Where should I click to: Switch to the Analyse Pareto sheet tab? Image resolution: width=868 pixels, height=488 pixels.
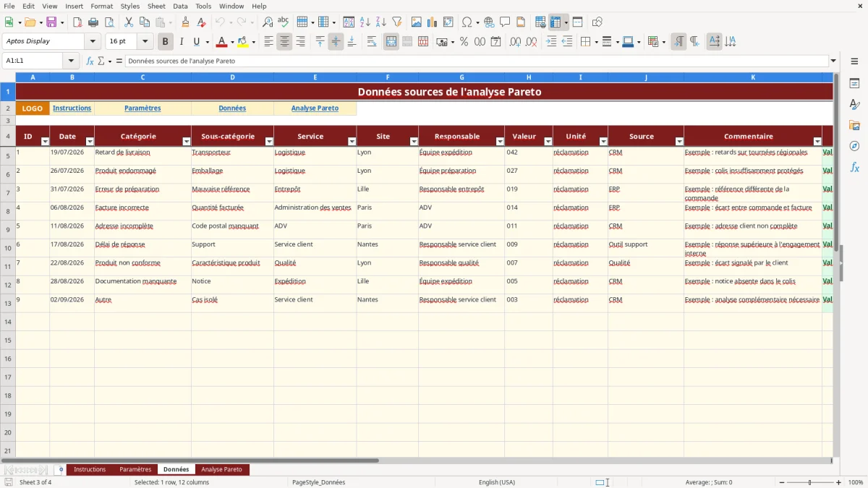pyautogui.click(x=221, y=470)
